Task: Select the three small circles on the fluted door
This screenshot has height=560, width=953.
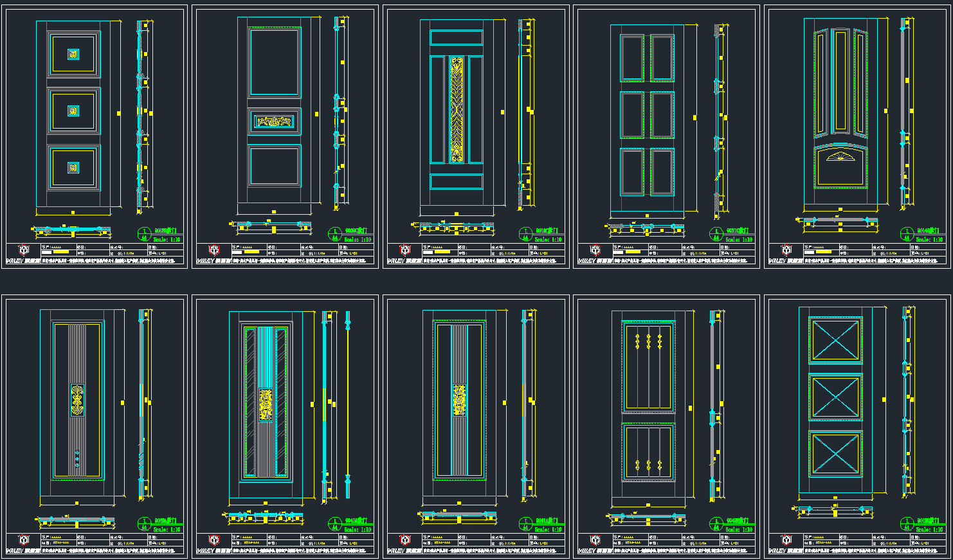Action: click(x=77, y=459)
